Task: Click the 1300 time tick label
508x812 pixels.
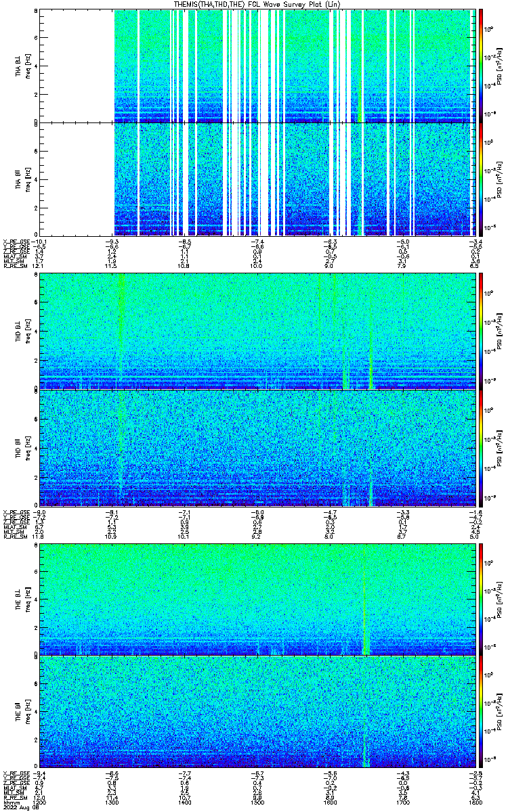Action: [x=112, y=802]
